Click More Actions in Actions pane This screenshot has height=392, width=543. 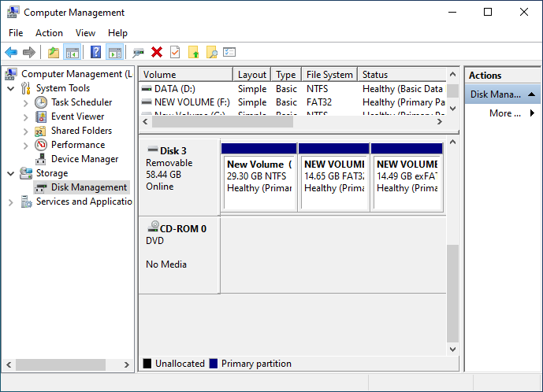coord(505,113)
